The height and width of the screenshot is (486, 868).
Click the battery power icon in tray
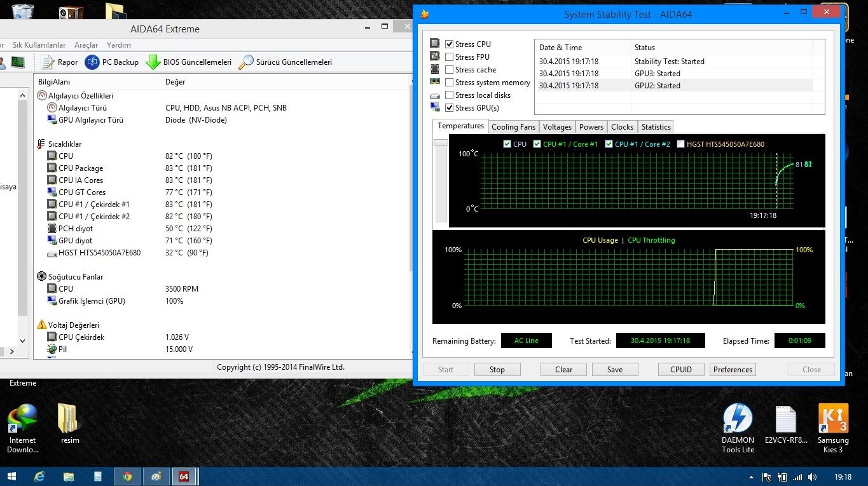[782, 477]
